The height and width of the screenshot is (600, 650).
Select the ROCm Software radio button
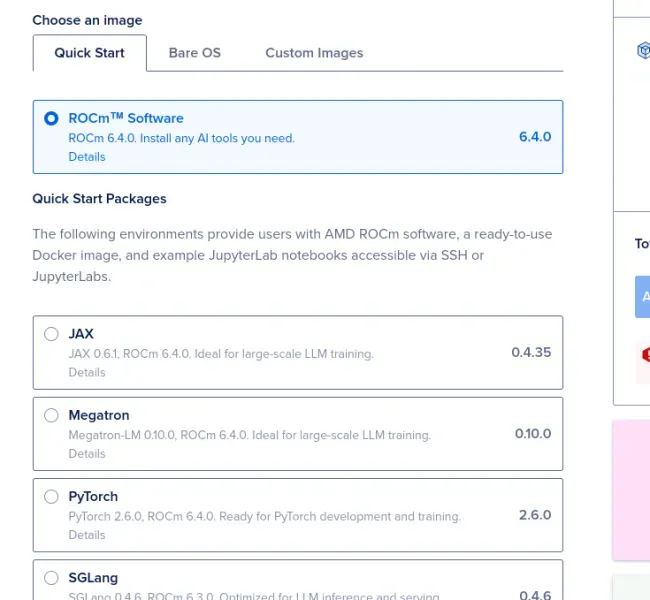coord(51,119)
